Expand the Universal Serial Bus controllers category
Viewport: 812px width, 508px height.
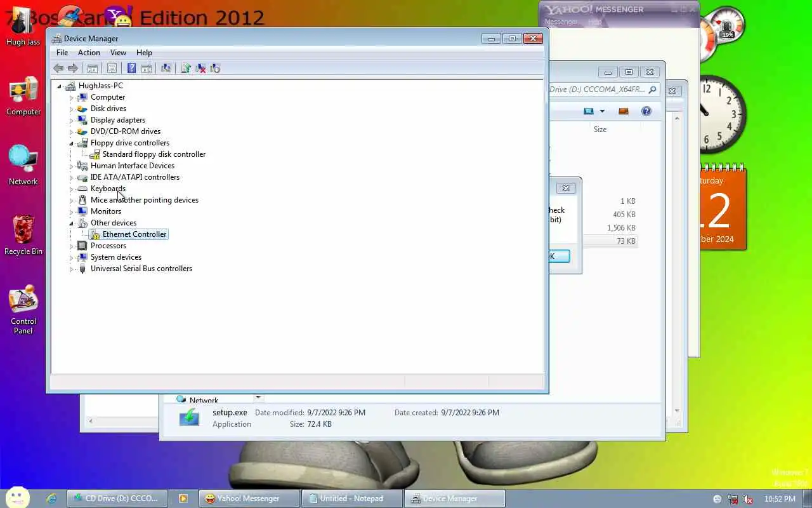point(71,269)
